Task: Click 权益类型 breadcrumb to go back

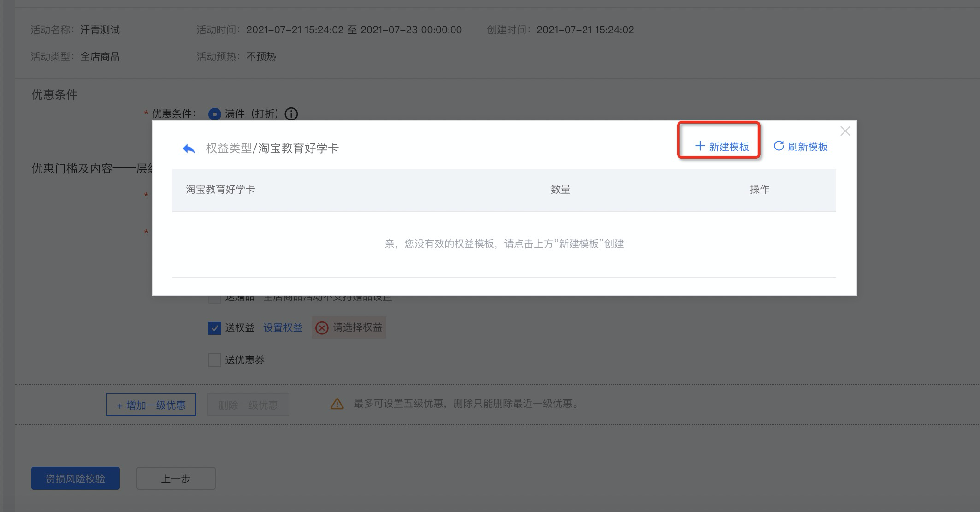Action: 229,148
